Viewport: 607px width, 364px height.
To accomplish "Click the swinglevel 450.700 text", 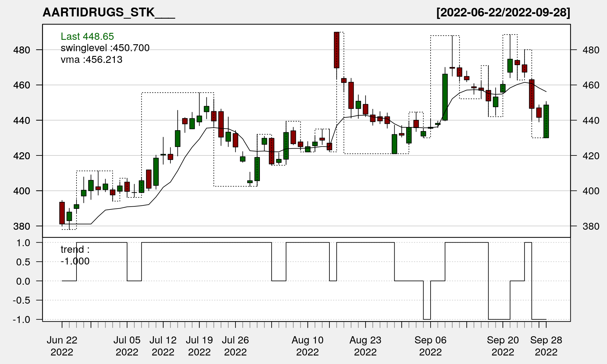I will click(105, 48).
